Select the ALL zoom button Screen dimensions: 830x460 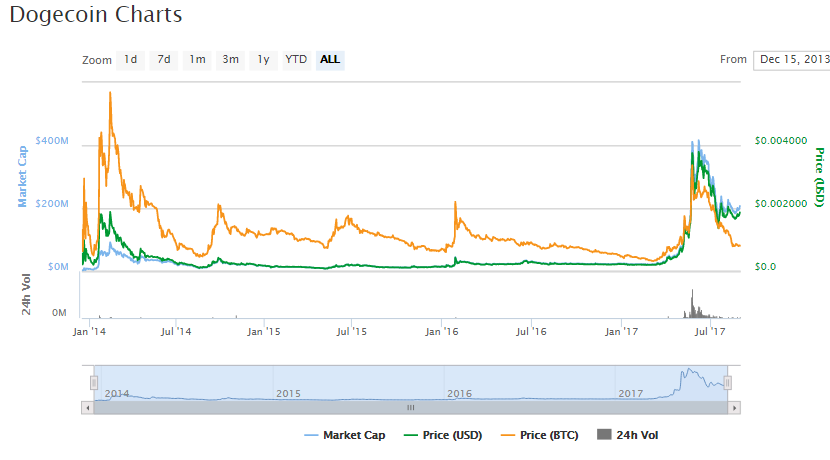[x=330, y=60]
